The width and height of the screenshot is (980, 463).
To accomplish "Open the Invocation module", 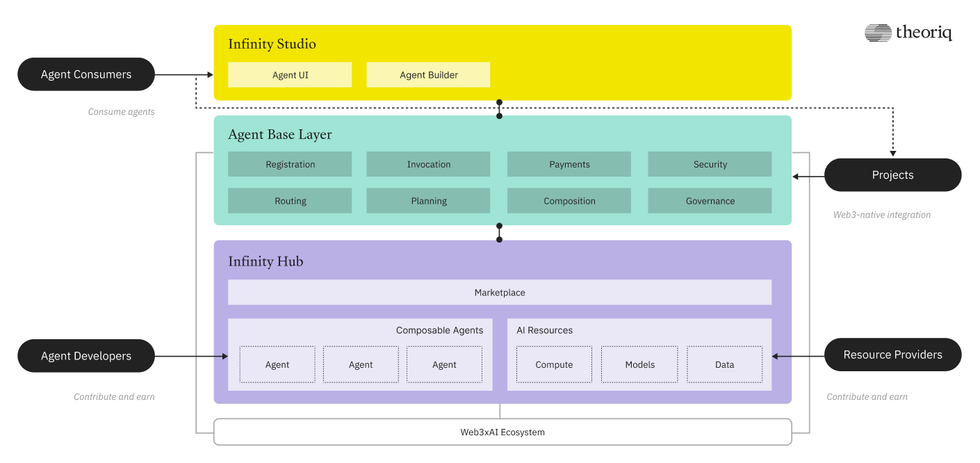I will pyautogui.click(x=428, y=164).
